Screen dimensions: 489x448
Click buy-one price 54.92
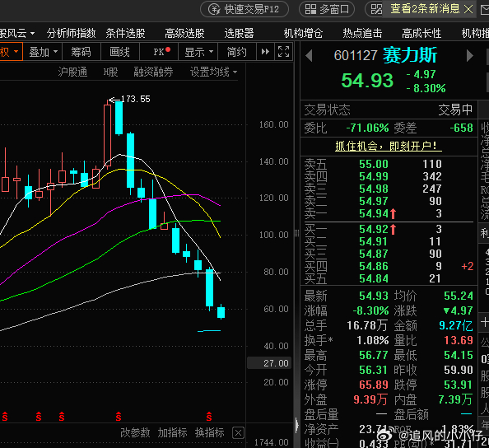pos(374,229)
